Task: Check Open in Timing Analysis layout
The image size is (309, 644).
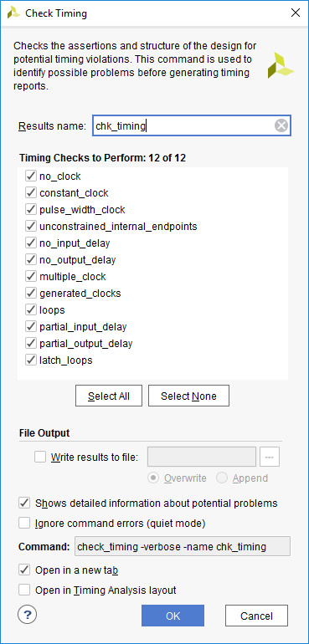Action: coord(24,590)
